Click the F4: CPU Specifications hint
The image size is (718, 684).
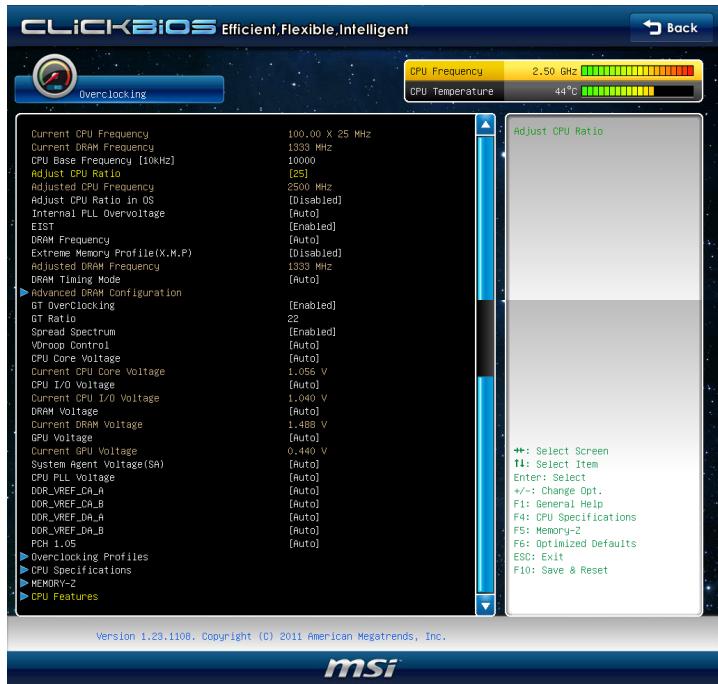[575, 517]
